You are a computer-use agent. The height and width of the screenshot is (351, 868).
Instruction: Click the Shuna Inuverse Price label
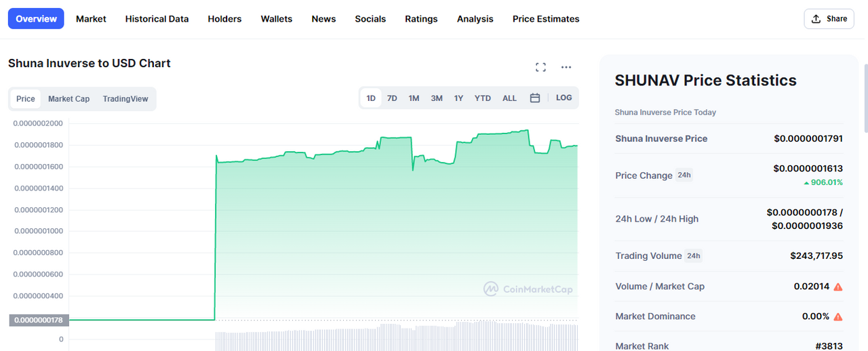661,138
